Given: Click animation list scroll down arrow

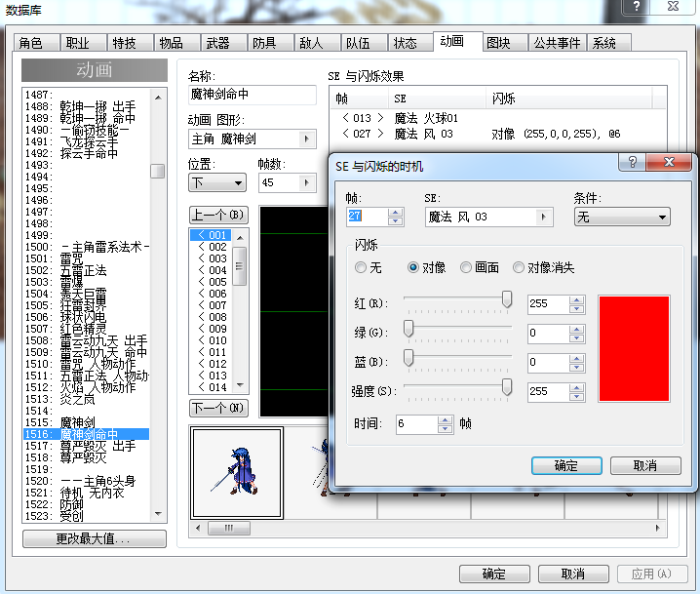Looking at the screenshot, I should tap(158, 514).
